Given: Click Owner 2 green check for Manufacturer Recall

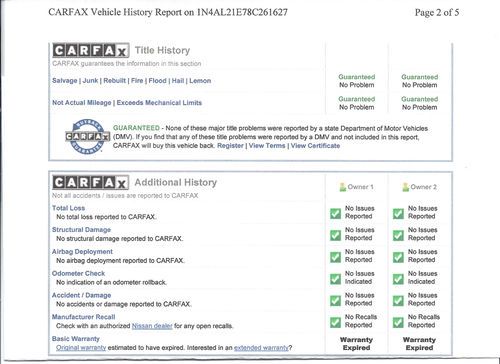Looking at the screenshot, I should (398, 322).
